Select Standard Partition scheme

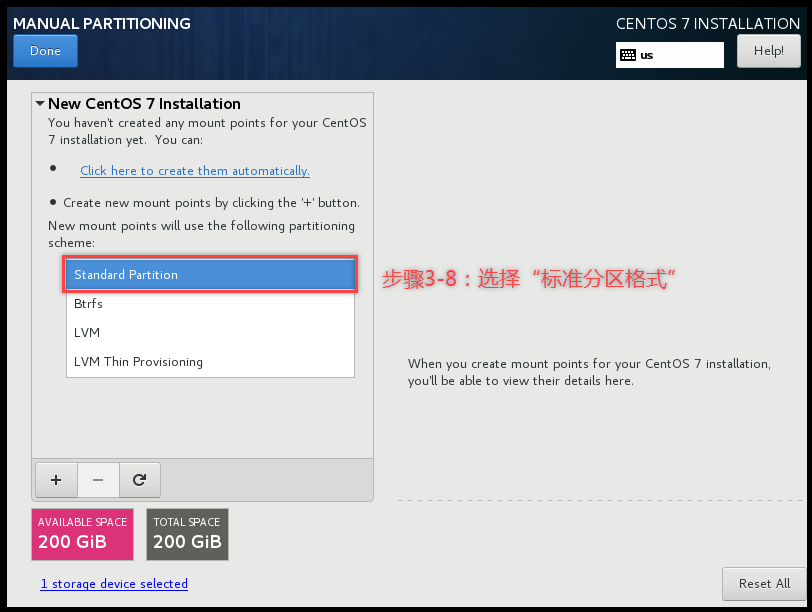(210, 274)
